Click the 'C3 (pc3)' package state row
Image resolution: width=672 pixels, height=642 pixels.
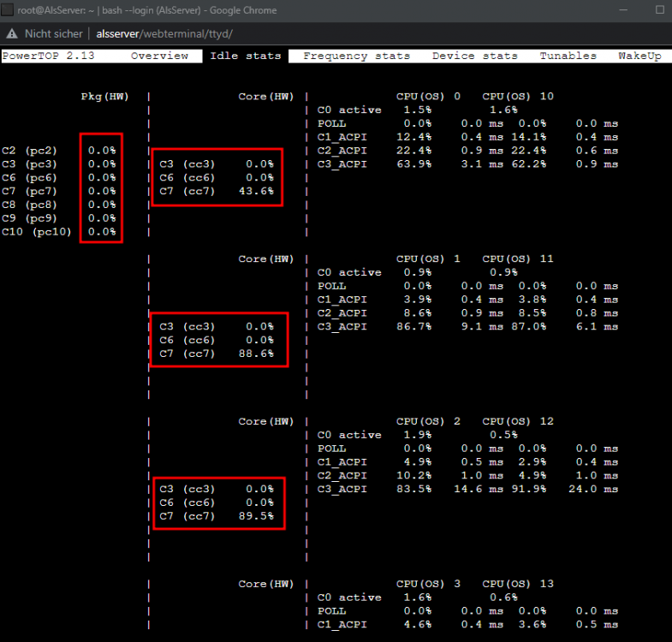[x=59, y=164]
